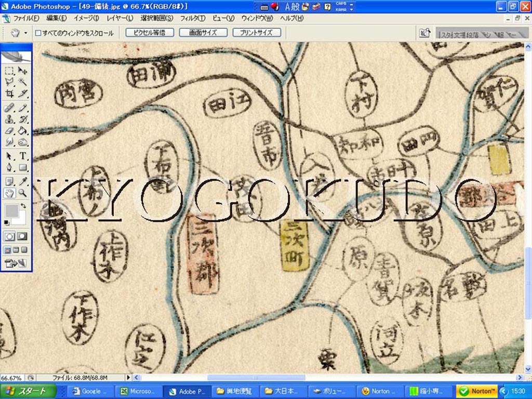The height and width of the screenshot is (399, 532).
Task: Open the 編集(E) menu
Action: (x=56, y=18)
